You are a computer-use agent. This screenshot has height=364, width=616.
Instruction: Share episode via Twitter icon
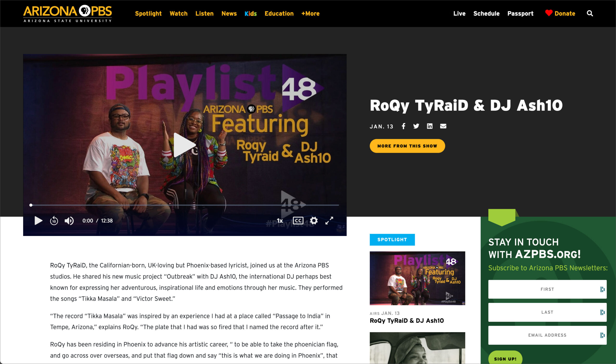point(416,126)
